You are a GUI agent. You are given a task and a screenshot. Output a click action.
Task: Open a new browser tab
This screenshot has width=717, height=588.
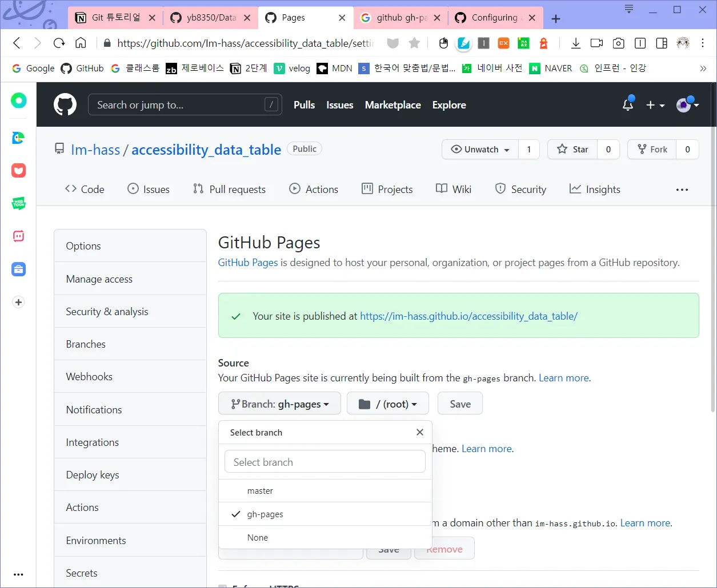555,18
